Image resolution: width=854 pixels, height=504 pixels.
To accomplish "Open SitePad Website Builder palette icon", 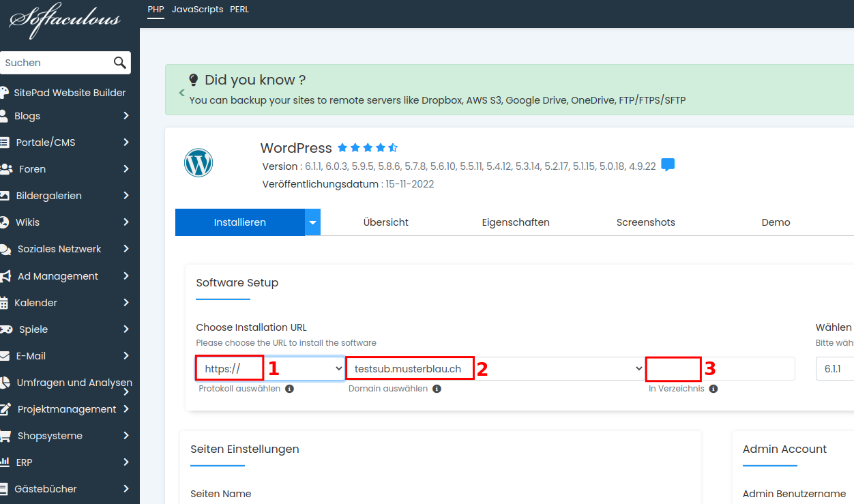I will pyautogui.click(x=3, y=93).
